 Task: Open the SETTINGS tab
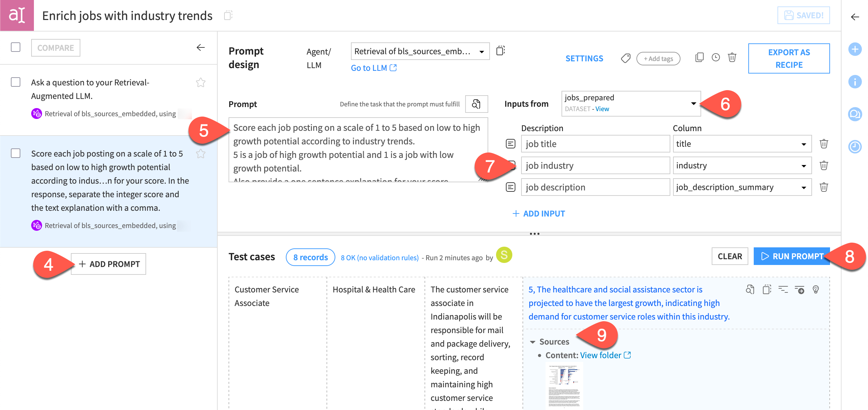(584, 58)
